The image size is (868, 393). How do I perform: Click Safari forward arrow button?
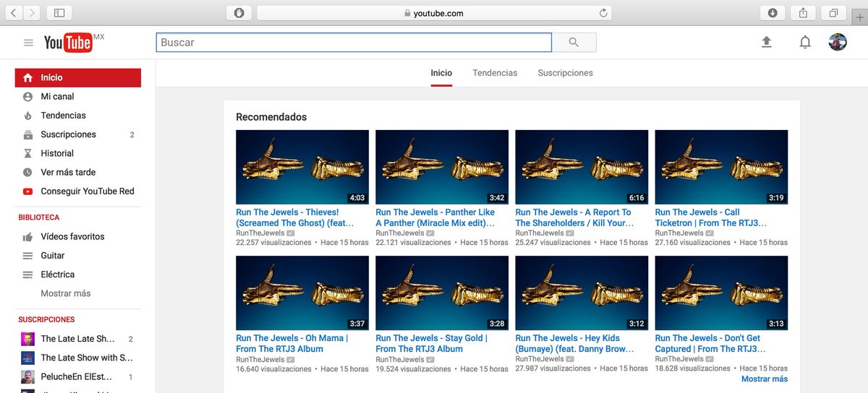click(x=33, y=12)
